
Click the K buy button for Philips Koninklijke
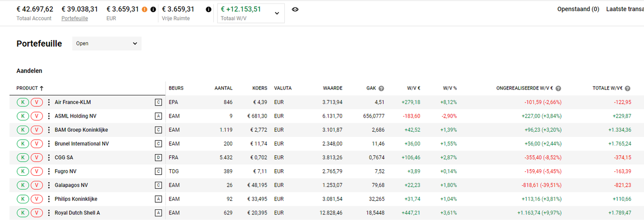(x=23, y=199)
